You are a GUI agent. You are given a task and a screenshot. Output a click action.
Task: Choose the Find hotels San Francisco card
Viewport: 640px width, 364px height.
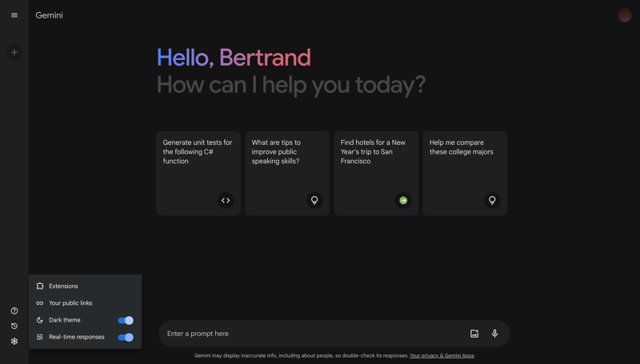[x=376, y=173]
